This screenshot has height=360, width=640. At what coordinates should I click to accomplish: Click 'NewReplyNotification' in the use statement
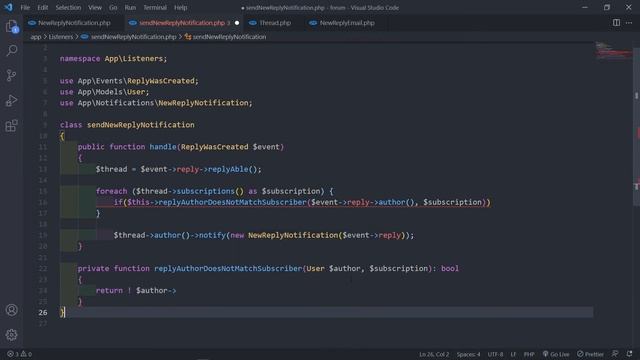point(203,103)
